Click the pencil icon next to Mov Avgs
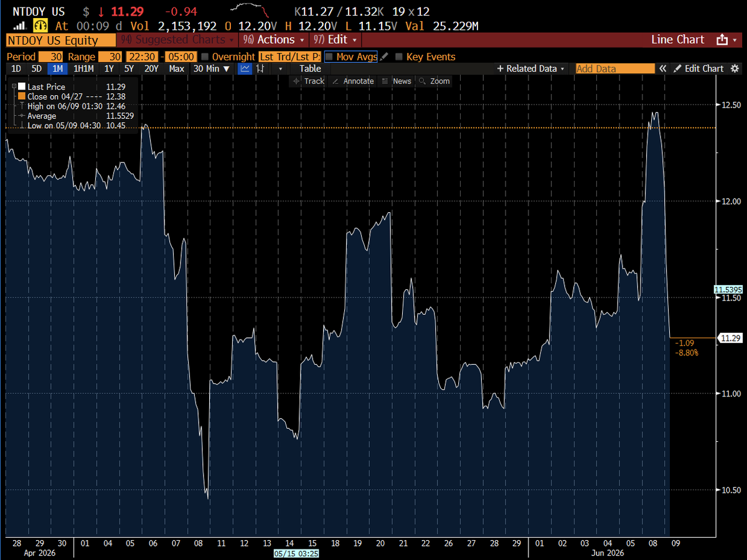Image resolution: width=747 pixels, height=560 pixels. 385,57
